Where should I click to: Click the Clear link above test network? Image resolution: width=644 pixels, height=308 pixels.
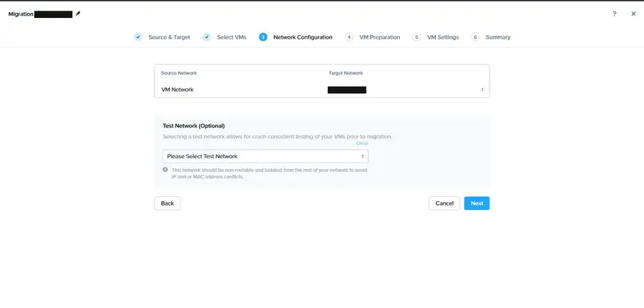coord(362,143)
